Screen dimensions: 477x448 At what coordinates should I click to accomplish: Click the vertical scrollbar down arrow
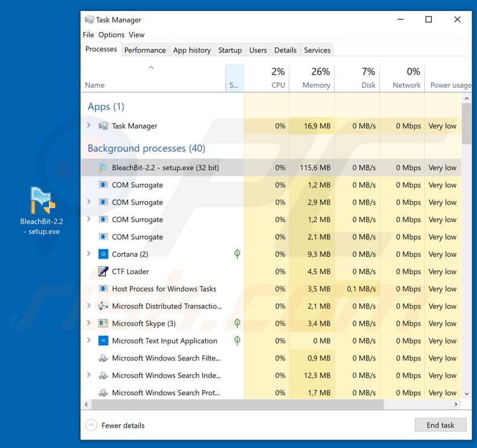coord(466,394)
